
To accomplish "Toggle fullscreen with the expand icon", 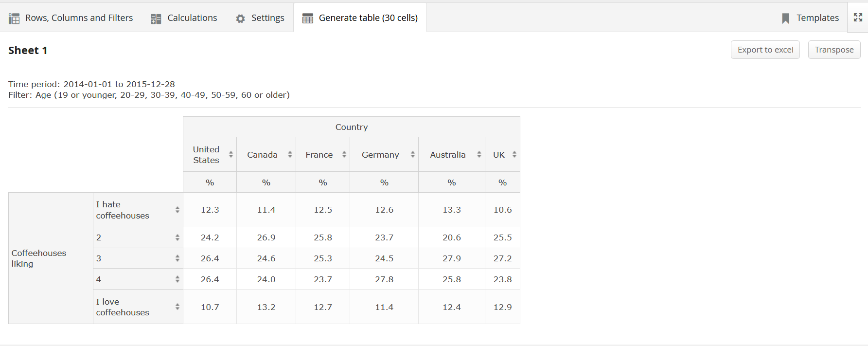I will point(858,18).
